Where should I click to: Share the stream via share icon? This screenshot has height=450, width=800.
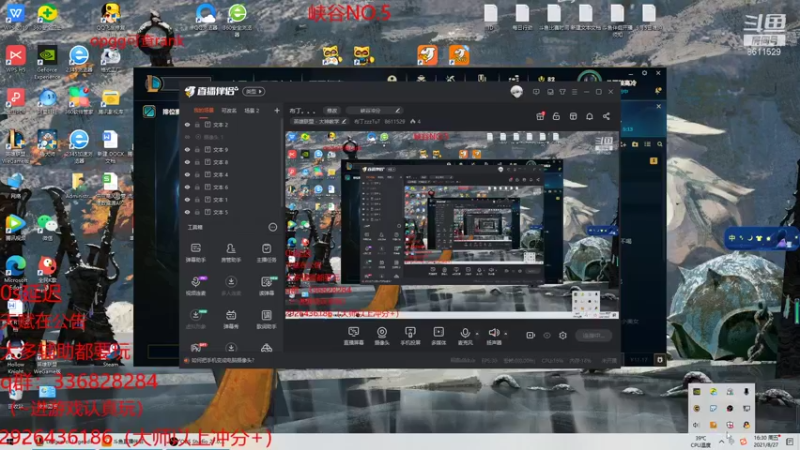click(606, 116)
